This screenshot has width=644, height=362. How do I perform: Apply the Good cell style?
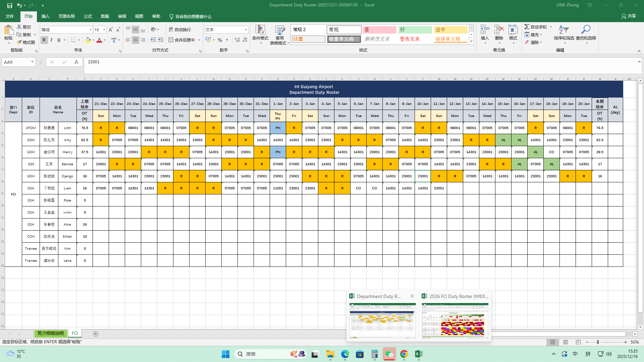415,30
